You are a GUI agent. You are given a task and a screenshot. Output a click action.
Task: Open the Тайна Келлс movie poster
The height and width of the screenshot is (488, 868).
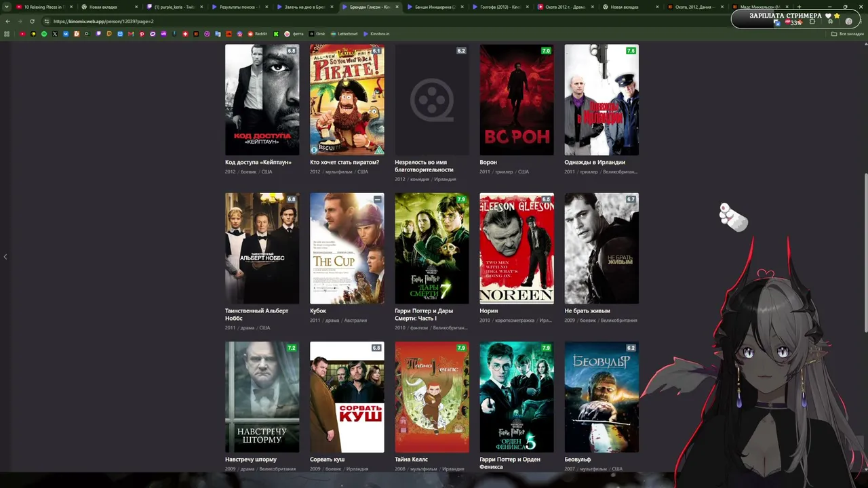point(432,396)
